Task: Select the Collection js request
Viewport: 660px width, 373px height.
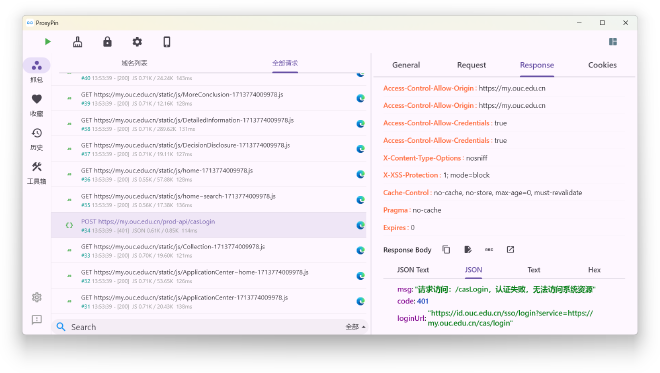Action: (x=209, y=250)
